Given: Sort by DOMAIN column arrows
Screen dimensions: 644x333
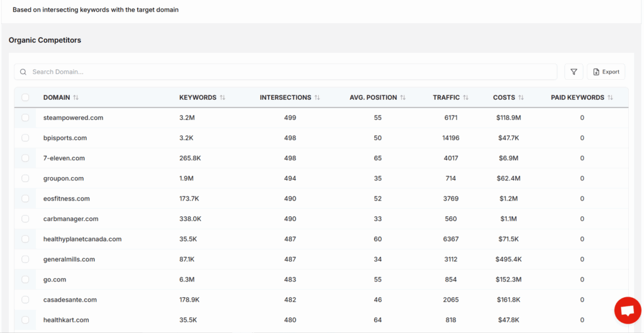Looking at the screenshot, I should tap(76, 97).
